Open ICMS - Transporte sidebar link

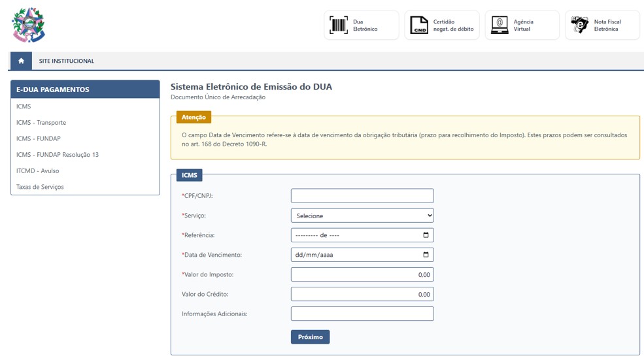click(x=41, y=123)
